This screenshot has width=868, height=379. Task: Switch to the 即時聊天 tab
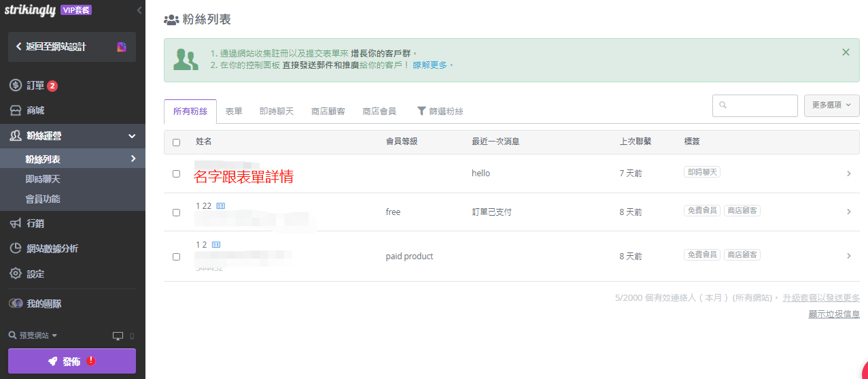click(277, 111)
